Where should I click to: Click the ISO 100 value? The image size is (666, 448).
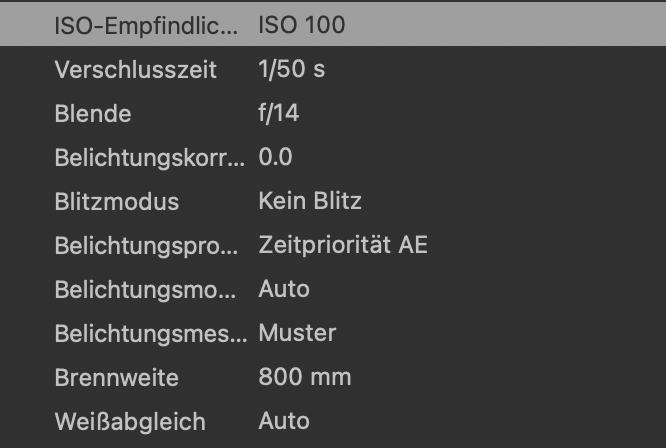coord(302,26)
